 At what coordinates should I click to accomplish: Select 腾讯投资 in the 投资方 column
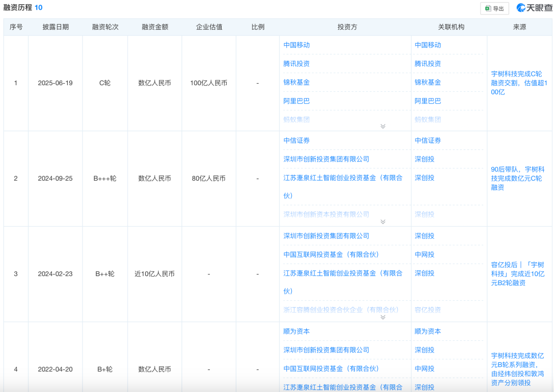tap(296, 64)
